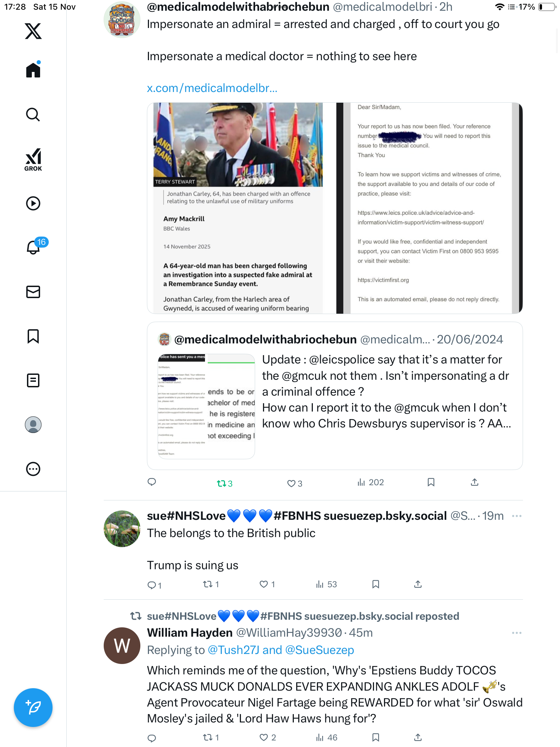Toggle like on medicalmodel post with 3 likes

point(295,483)
